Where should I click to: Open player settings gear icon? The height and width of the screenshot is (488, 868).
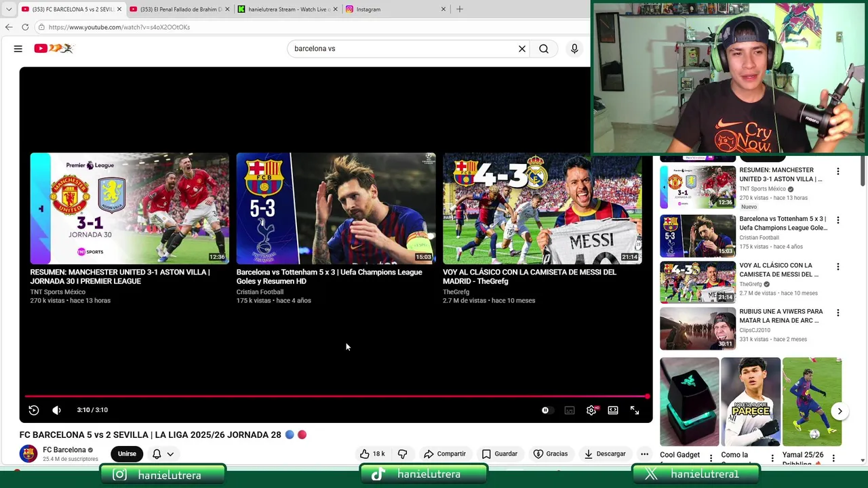591,410
